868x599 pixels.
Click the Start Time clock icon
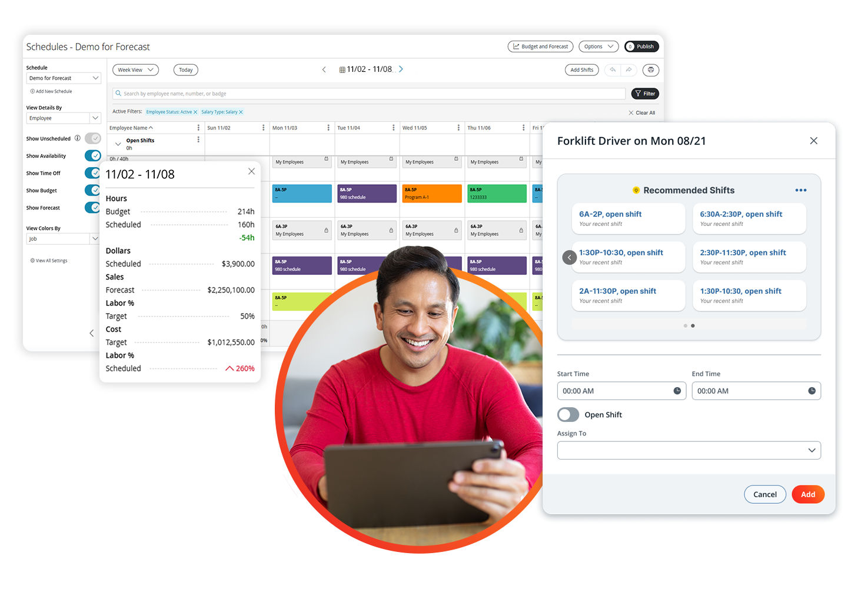tap(677, 391)
